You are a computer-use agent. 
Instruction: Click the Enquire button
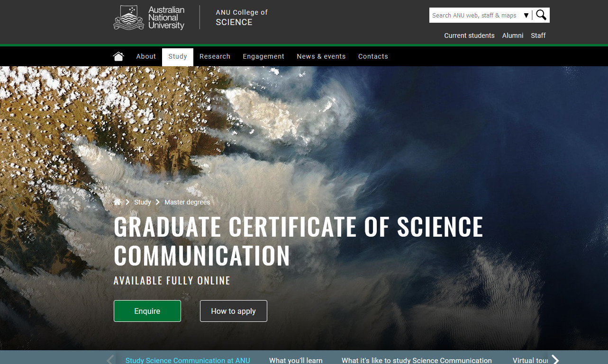(147, 311)
